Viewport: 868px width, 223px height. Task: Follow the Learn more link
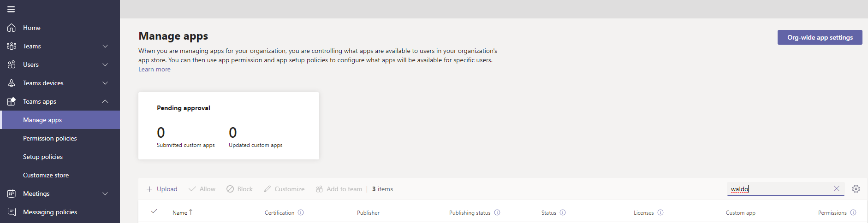[x=155, y=69]
